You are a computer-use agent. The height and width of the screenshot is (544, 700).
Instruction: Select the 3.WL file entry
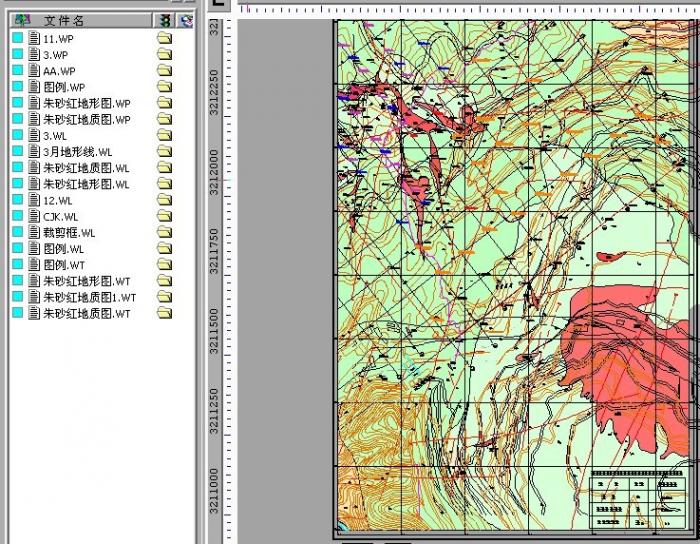pyautogui.click(x=55, y=136)
